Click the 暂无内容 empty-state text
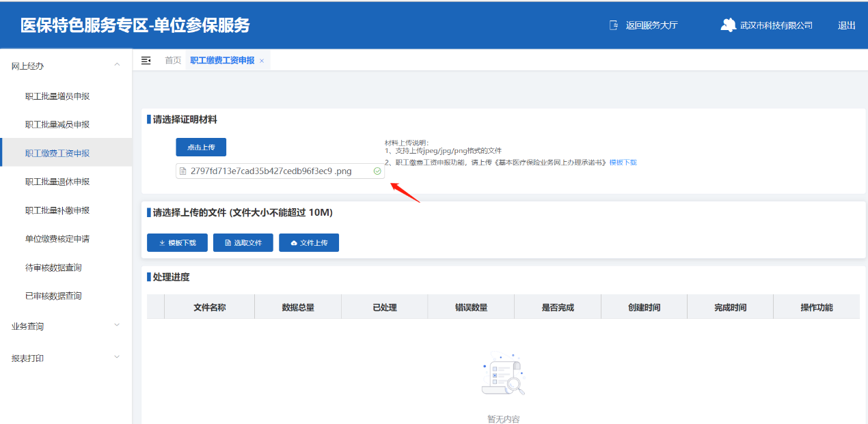 click(x=503, y=419)
